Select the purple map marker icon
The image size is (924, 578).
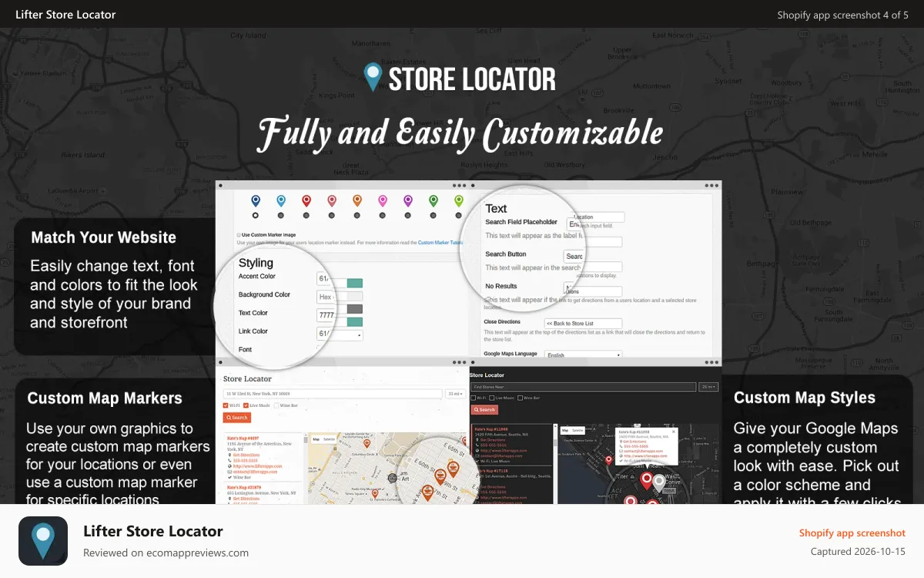408,201
